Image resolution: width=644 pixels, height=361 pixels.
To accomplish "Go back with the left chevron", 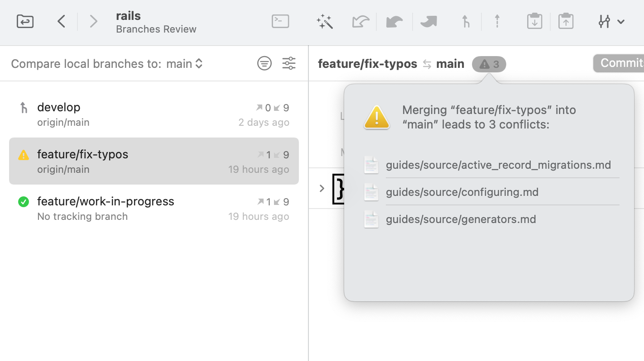I will [62, 21].
